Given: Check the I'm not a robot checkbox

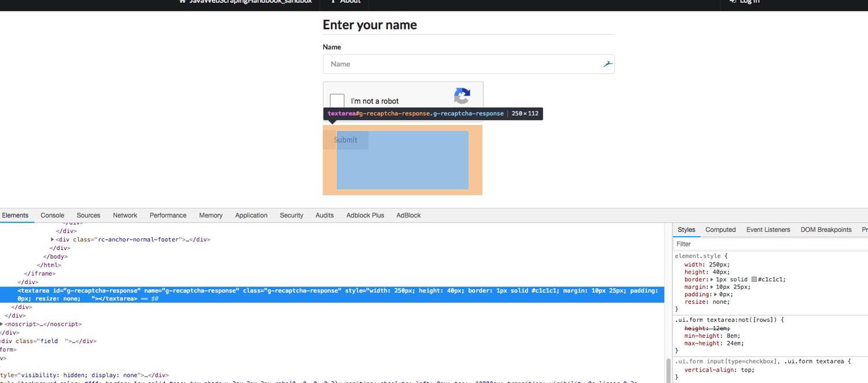Looking at the screenshot, I should click(337, 101).
